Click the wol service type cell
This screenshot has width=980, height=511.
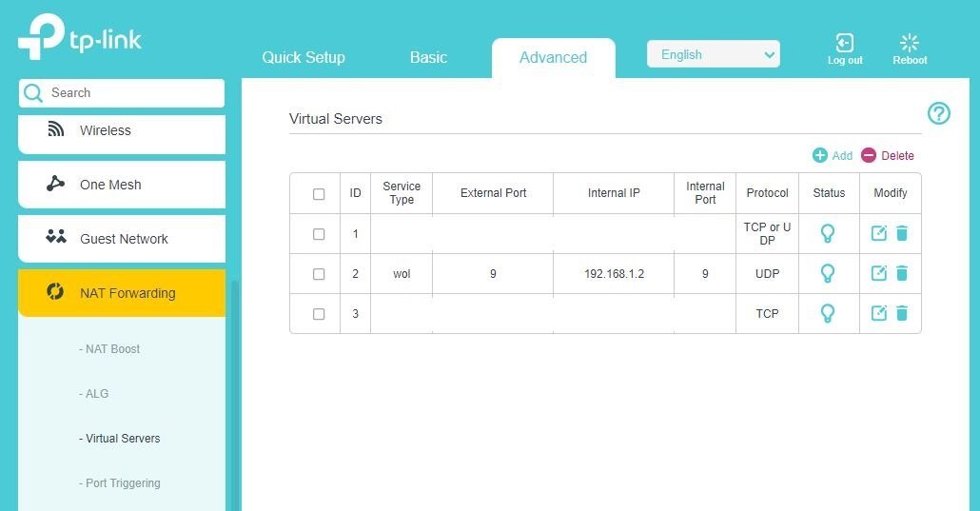click(x=402, y=274)
